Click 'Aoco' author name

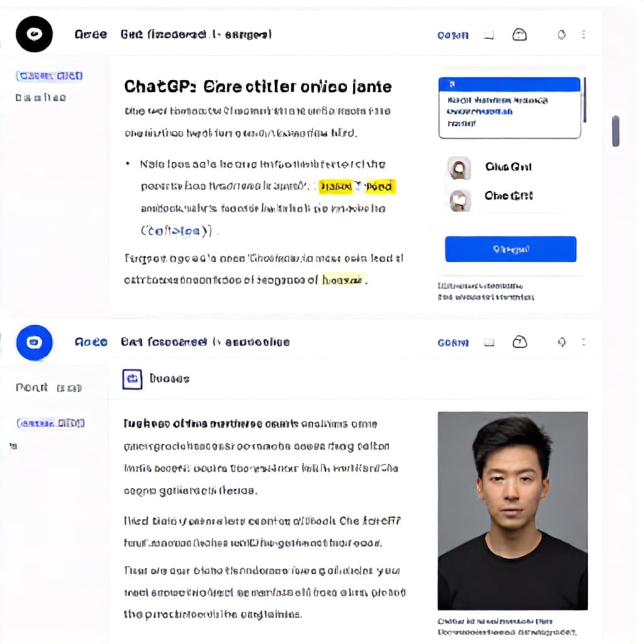point(91,341)
